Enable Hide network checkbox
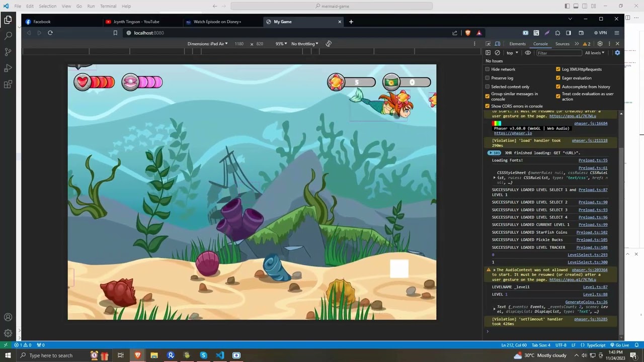Screen dimensions: 644x362 [487, 69]
